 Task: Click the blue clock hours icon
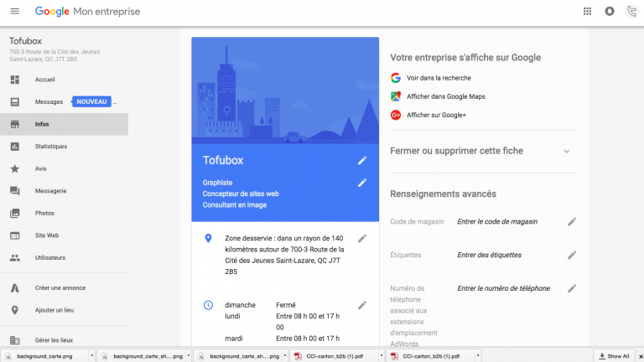click(208, 305)
